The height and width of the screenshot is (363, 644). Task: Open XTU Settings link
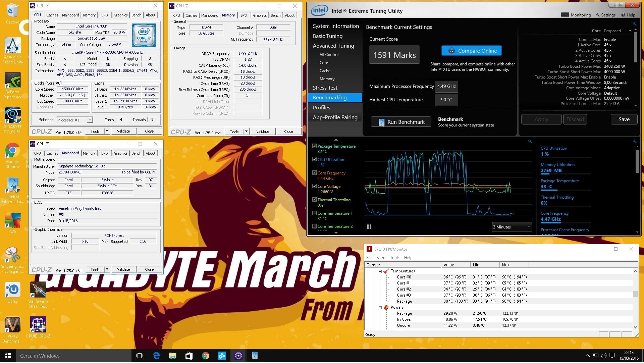point(606,15)
